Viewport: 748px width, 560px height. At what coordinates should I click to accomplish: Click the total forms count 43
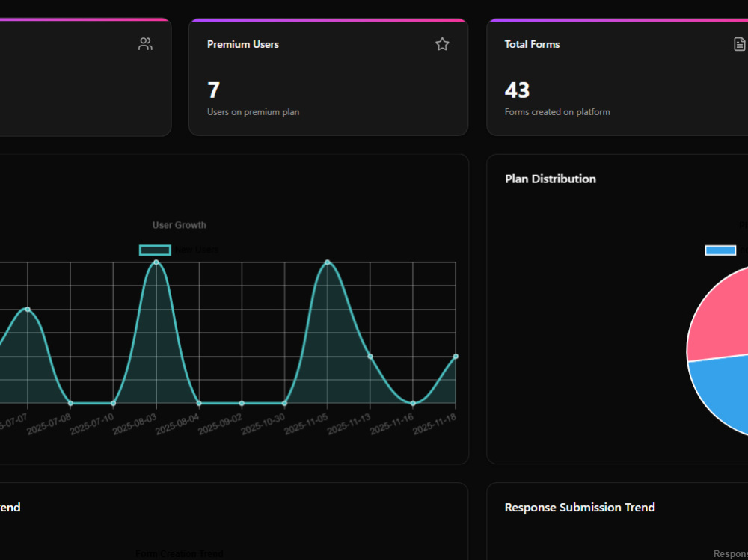click(x=517, y=90)
